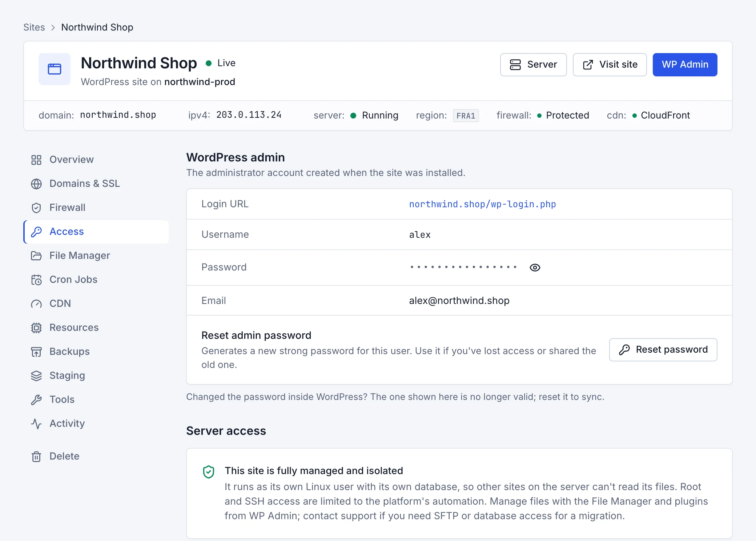Go to the Firewall section
Screen dimensions: 756x541
coord(96,208)
